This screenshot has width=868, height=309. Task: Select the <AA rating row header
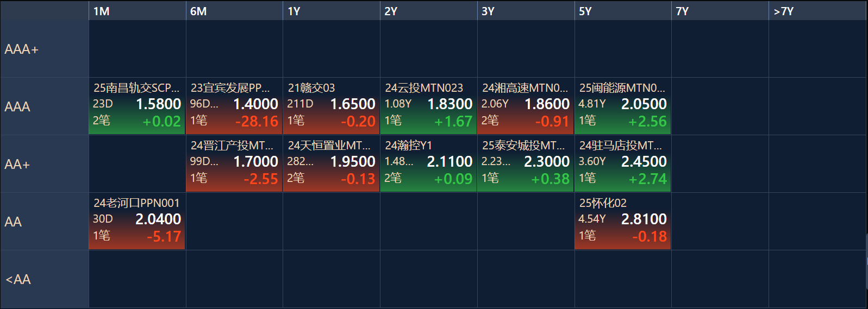pos(45,279)
